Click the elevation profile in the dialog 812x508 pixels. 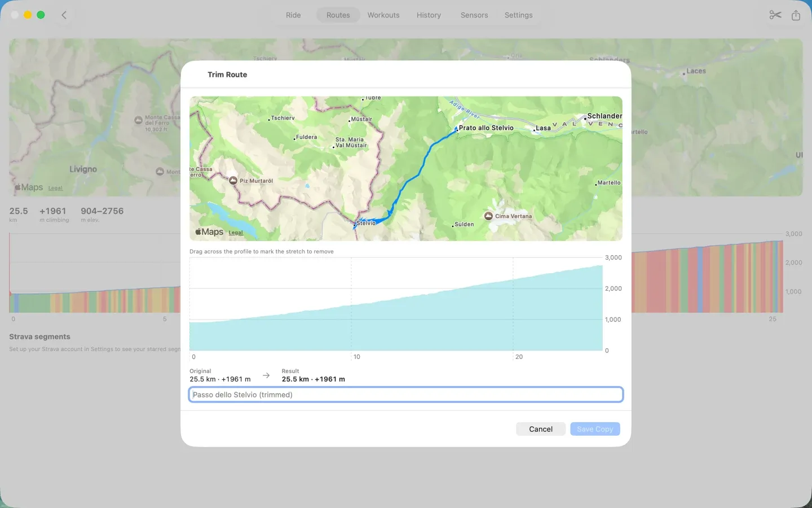[x=396, y=304]
